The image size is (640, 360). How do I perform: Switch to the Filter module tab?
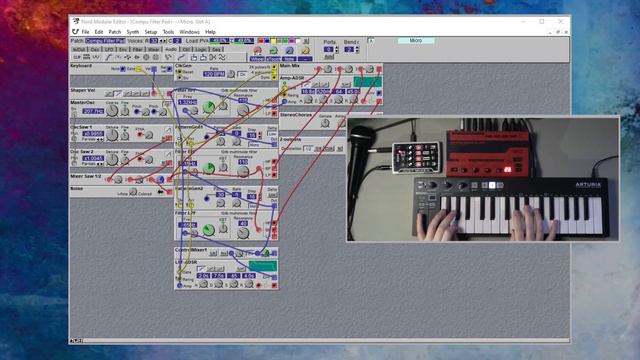pyautogui.click(x=138, y=49)
